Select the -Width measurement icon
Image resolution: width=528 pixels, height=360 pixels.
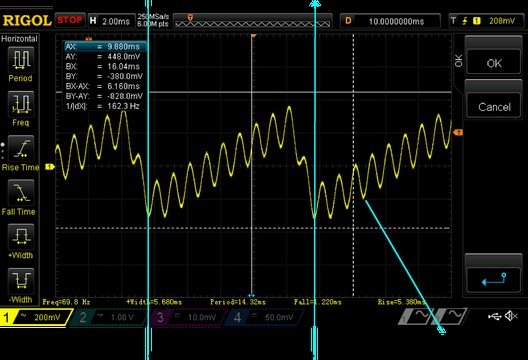tap(21, 281)
